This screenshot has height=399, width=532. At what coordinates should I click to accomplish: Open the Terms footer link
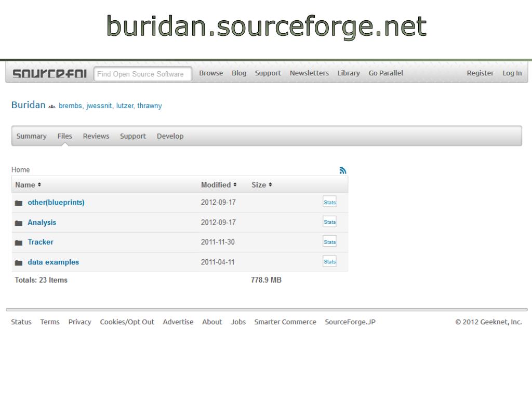click(50, 322)
